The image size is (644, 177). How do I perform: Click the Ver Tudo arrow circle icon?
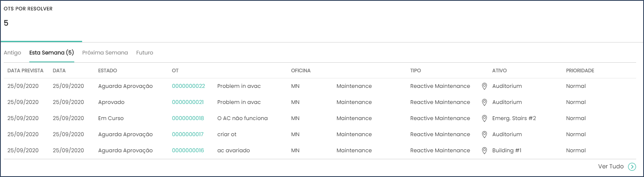click(x=632, y=167)
